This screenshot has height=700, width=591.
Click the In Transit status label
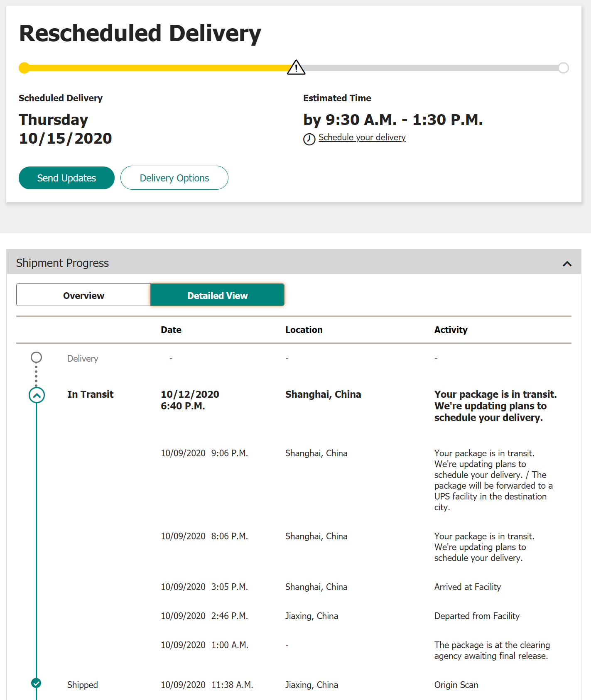tap(90, 394)
